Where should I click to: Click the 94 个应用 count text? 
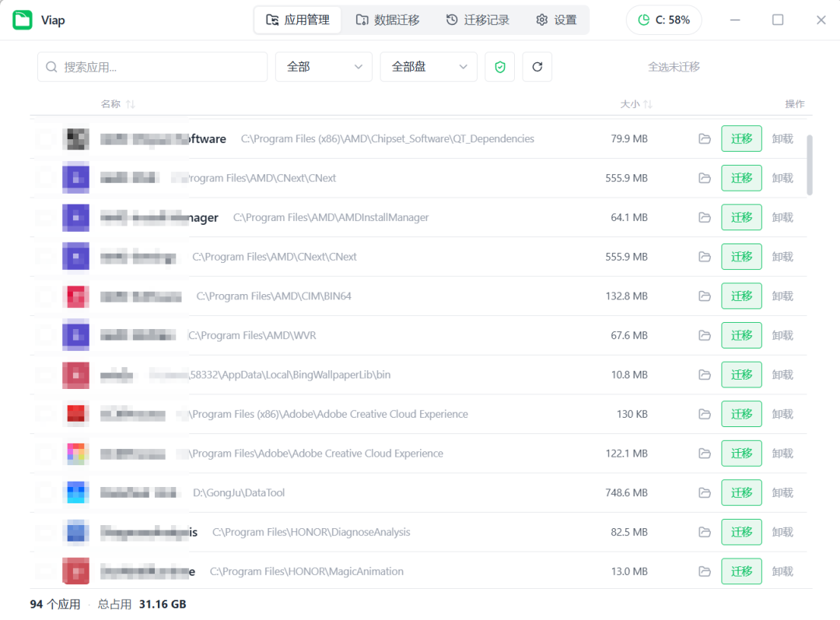[x=55, y=604]
